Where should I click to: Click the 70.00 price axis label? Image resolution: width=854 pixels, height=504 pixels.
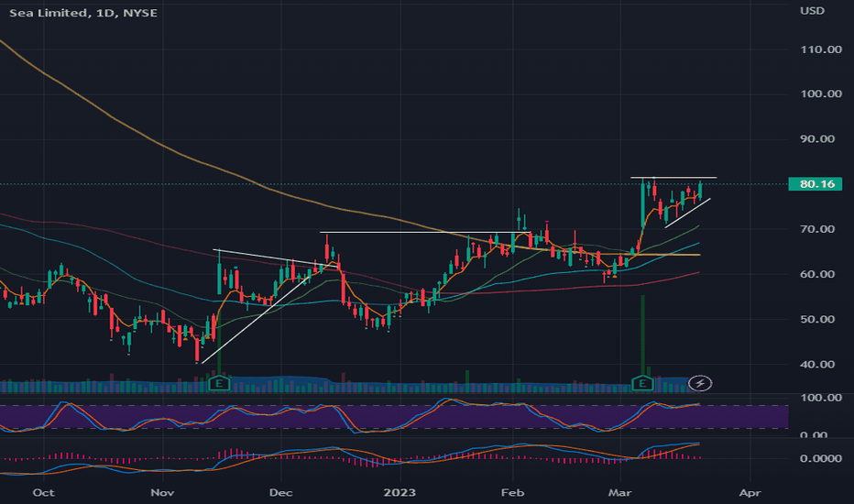pos(817,229)
